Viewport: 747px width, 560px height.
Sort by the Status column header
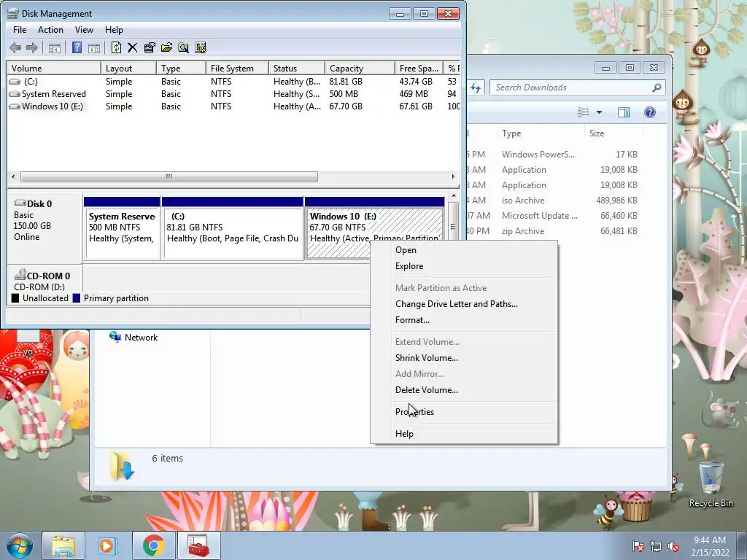[x=297, y=68]
